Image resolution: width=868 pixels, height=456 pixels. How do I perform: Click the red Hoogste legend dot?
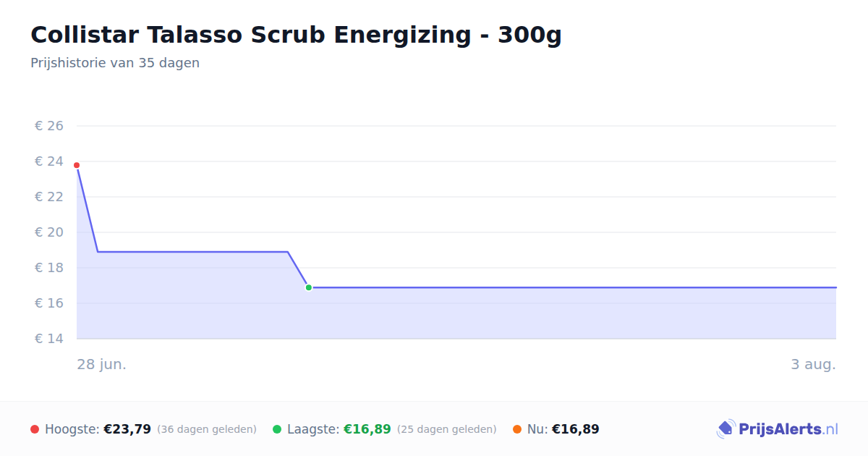[35, 429]
